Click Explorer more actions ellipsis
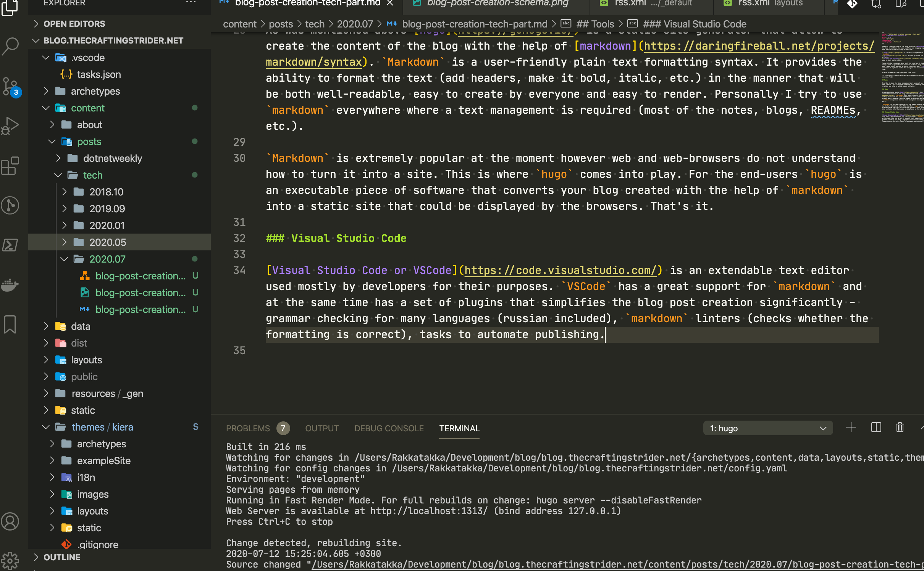 pyautogui.click(x=191, y=3)
